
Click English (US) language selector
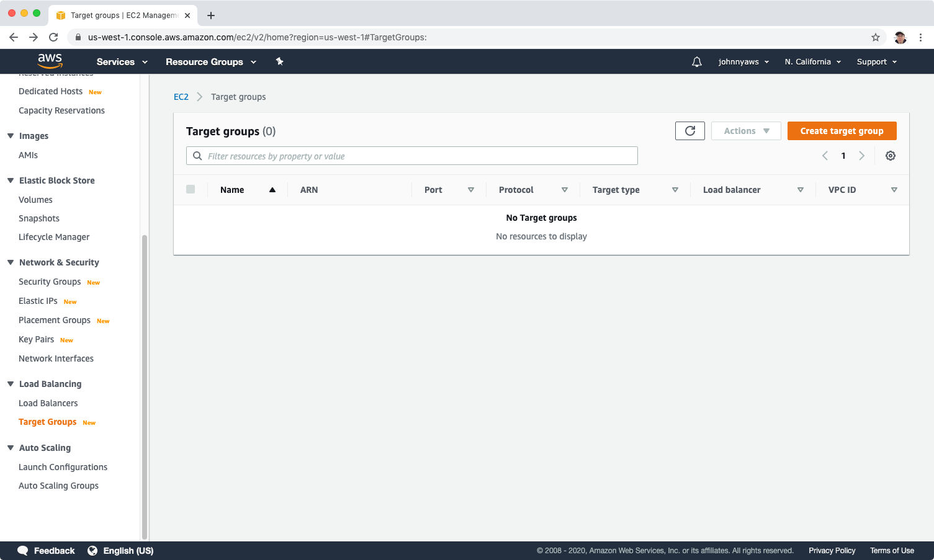coord(128,551)
